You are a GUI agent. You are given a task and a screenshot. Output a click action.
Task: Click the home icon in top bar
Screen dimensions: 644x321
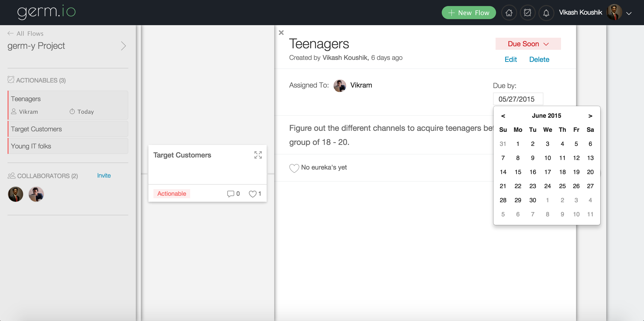tap(509, 13)
